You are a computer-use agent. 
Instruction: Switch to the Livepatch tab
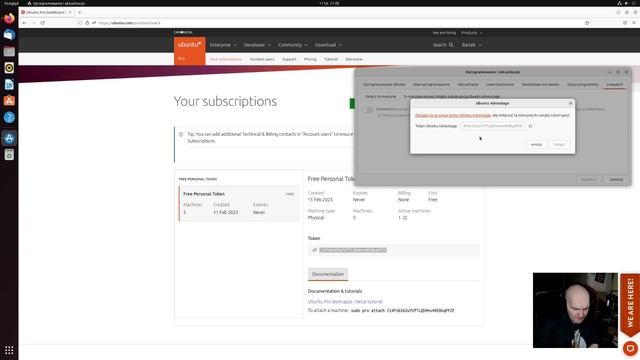[614, 84]
